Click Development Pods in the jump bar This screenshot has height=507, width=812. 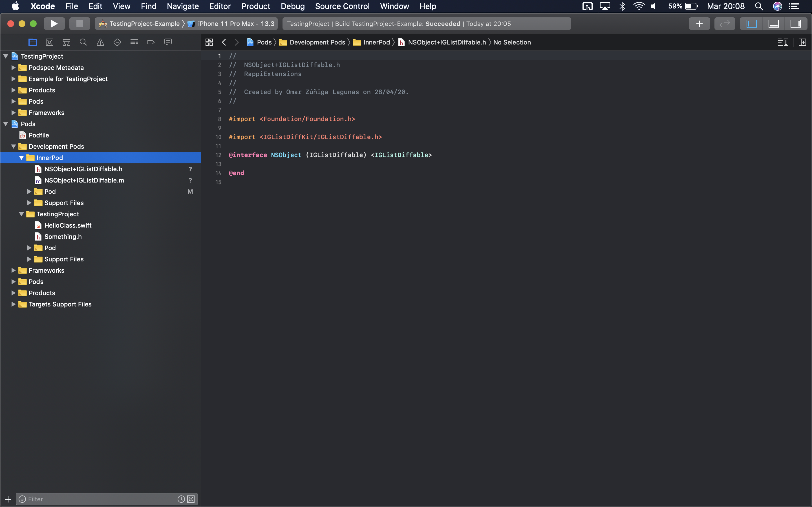click(317, 42)
